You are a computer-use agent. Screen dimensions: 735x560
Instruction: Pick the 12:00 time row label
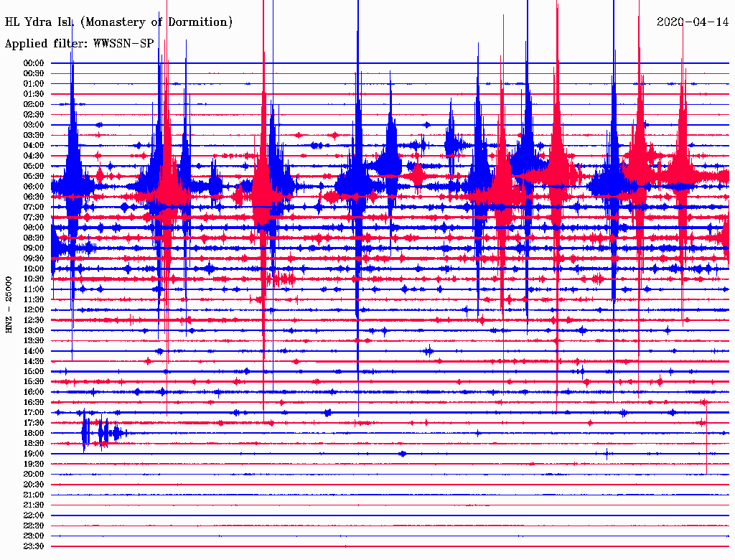click(34, 309)
